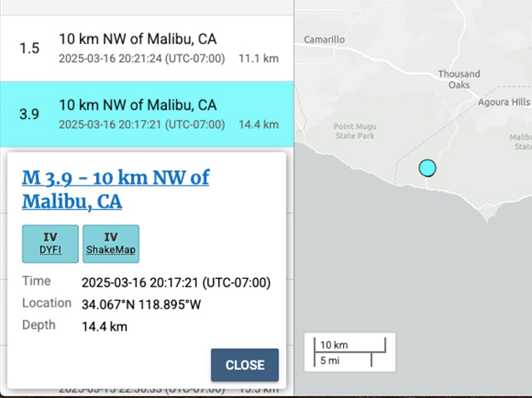This screenshot has width=532, height=398.
Task: Click the 2025-03-16 20:21:24 timestamp in list
Action: [142, 59]
